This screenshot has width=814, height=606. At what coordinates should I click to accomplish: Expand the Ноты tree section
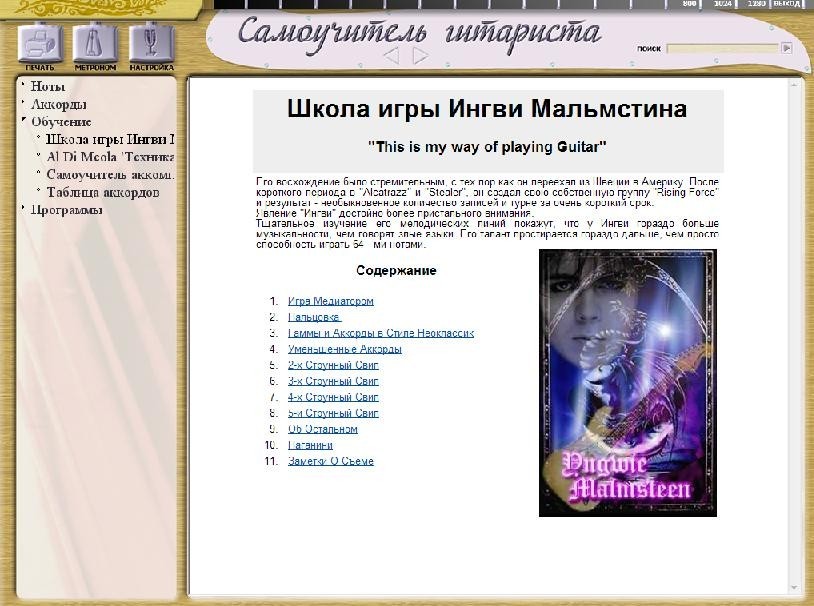(x=48, y=86)
